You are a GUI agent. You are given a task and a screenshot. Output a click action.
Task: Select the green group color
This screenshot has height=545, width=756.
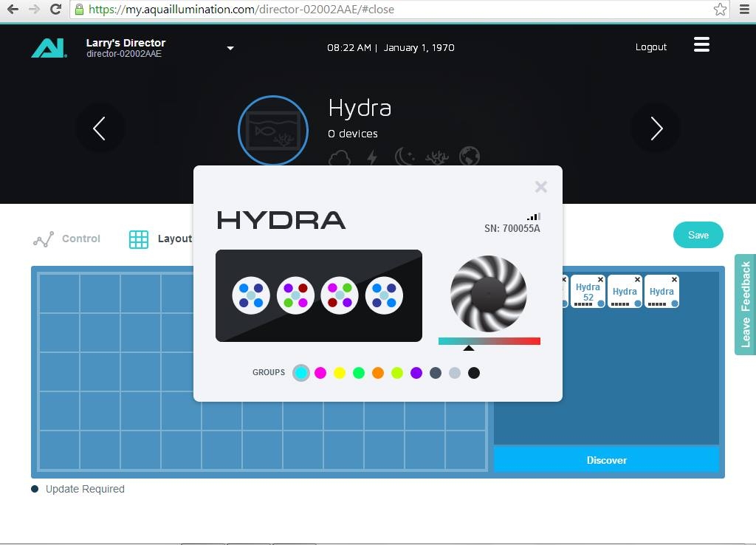pos(359,373)
